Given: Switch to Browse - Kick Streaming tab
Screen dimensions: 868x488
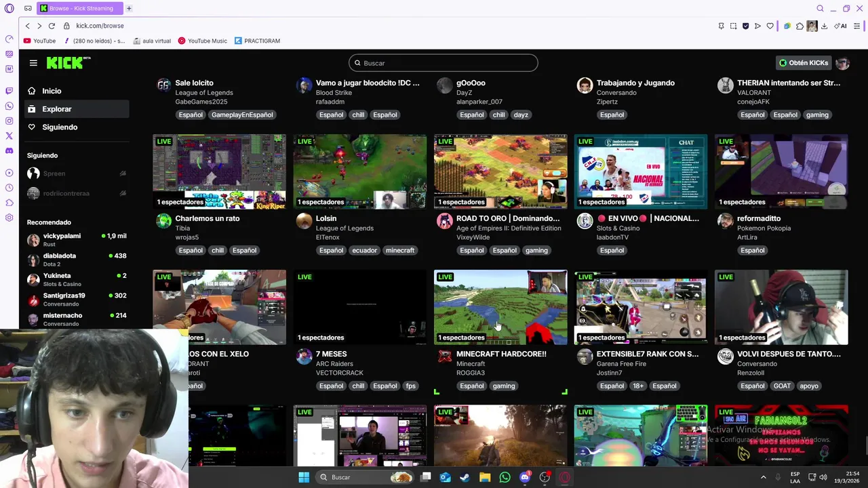Looking at the screenshot, I should pyautogui.click(x=79, y=8).
